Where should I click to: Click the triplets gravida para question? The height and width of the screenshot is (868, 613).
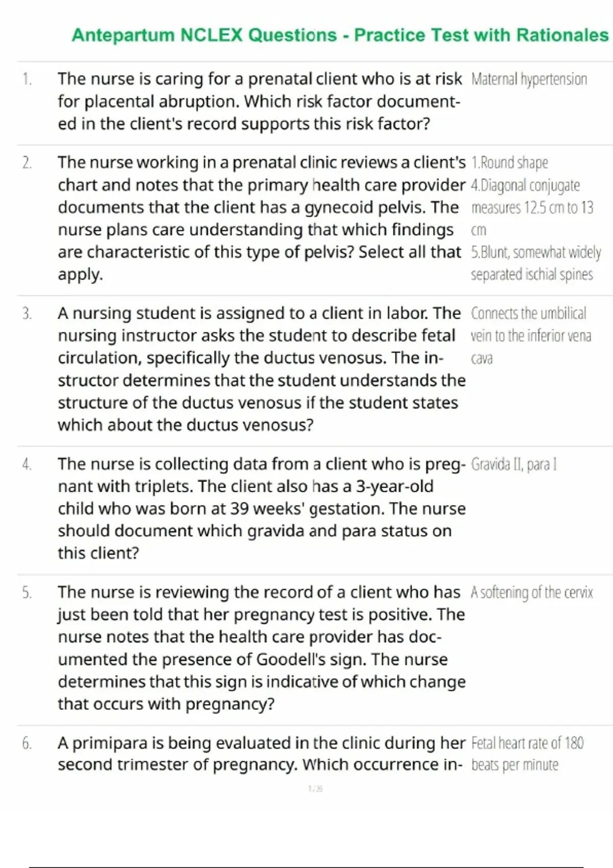261,508
